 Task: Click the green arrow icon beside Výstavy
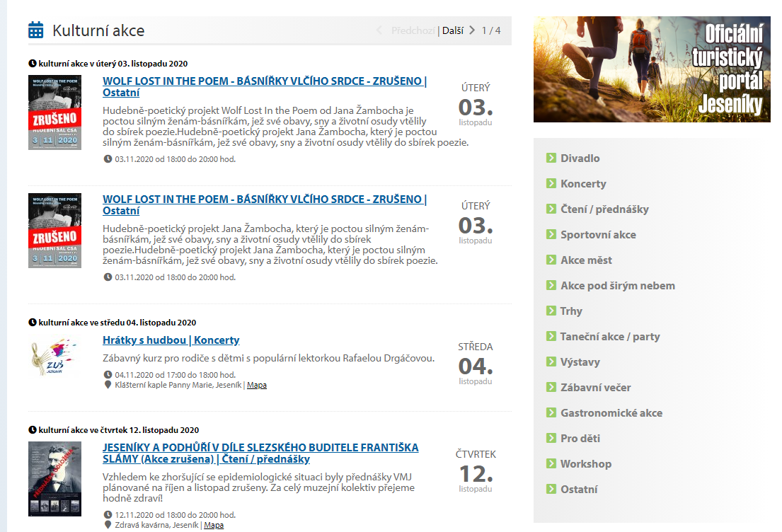point(551,362)
